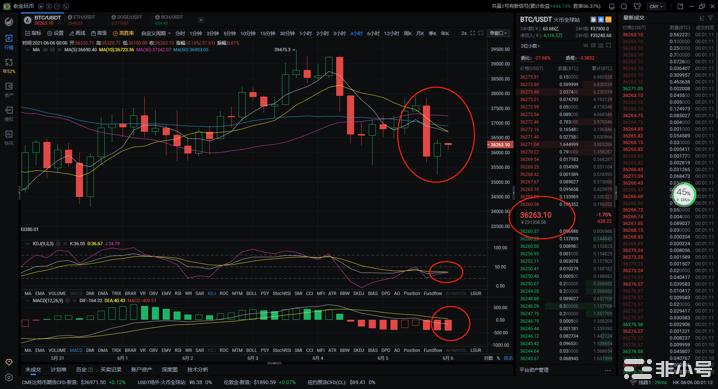The height and width of the screenshot is (389, 718).
Task: Click the shirt skin icon in title bar
Action: (x=637, y=6)
